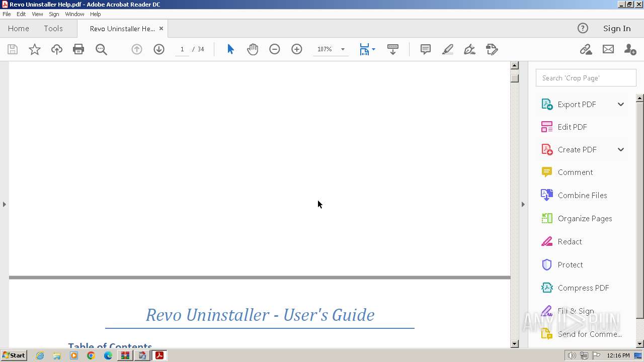Open the Find text magnifier icon
The image size is (644, 362).
101,49
